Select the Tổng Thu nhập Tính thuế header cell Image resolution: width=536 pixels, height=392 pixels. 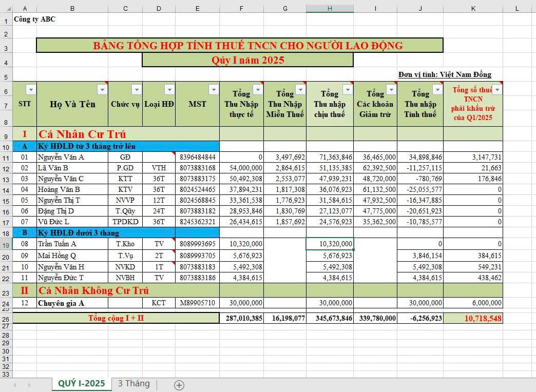point(420,104)
